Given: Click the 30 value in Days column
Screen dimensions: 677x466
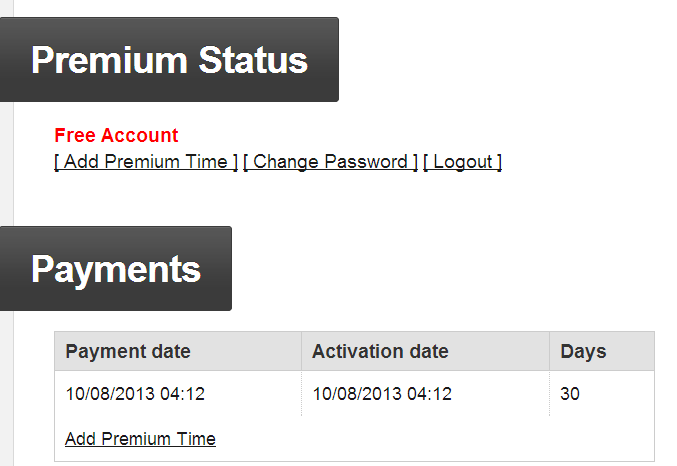Looking at the screenshot, I should [x=570, y=394].
